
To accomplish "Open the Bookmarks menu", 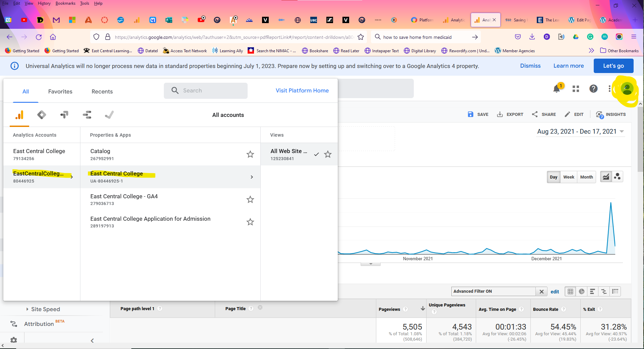I will point(65,3).
